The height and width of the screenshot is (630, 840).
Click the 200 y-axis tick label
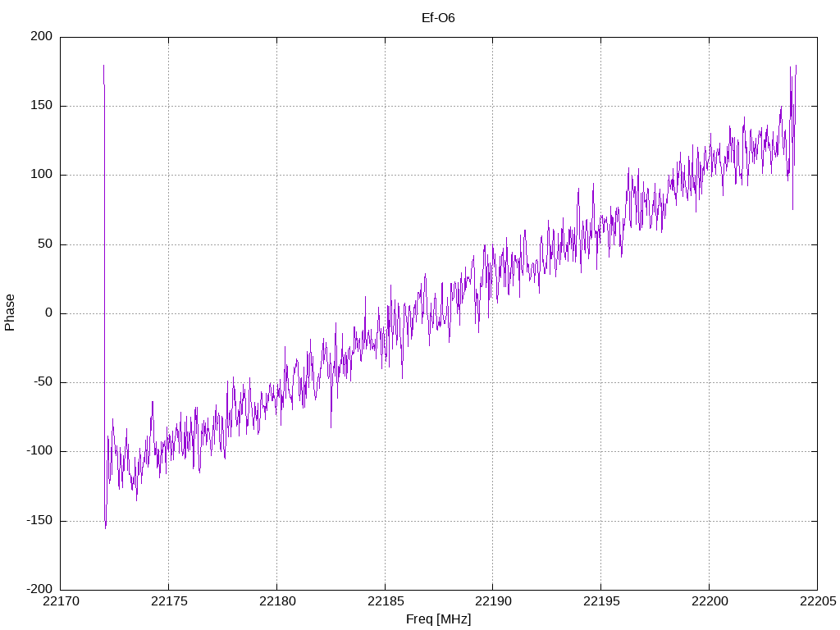click(x=42, y=36)
